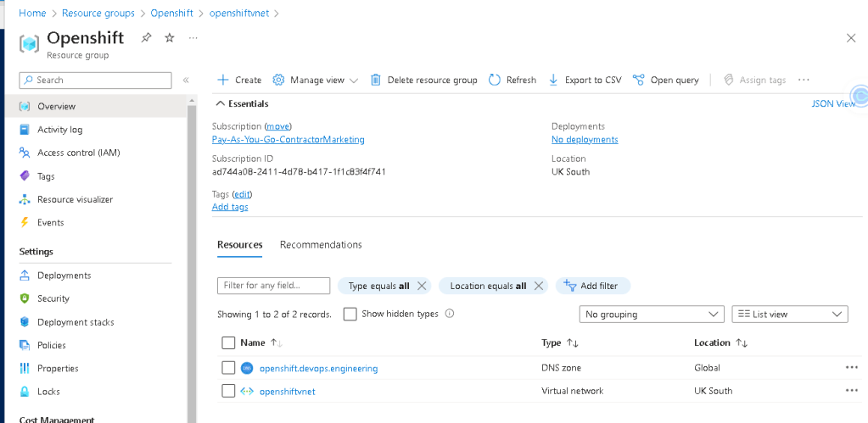Focus the Filter for any field box
The width and height of the screenshot is (868, 423).
(x=273, y=286)
